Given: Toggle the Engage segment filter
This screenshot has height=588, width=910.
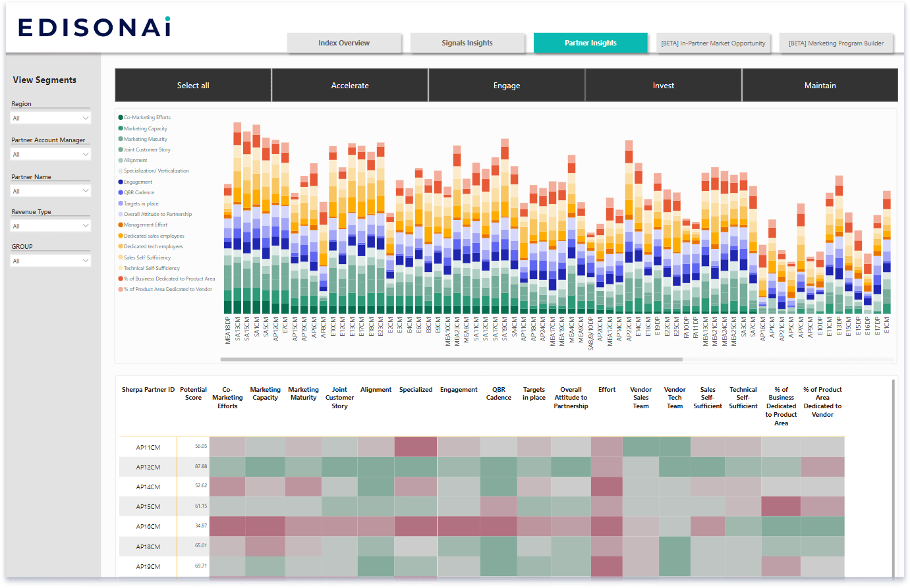Looking at the screenshot, I should coord(507,86).
